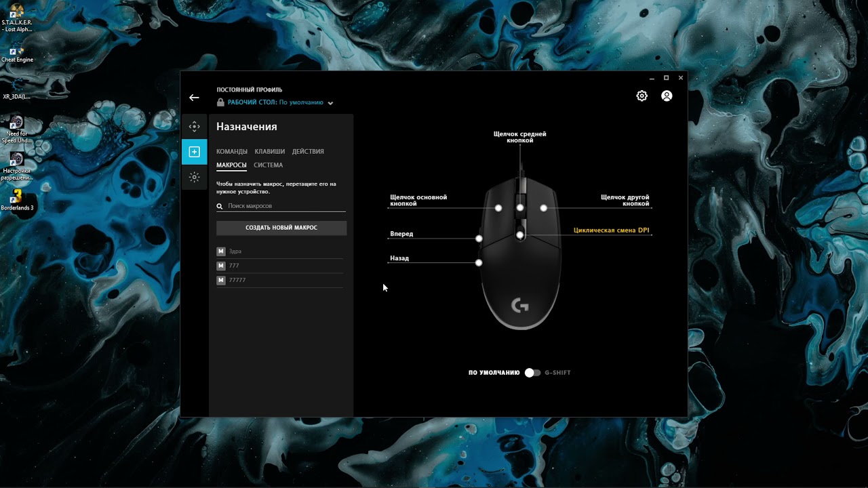
Task: Click the Циклическая смена DPI label
Action: 612,230
